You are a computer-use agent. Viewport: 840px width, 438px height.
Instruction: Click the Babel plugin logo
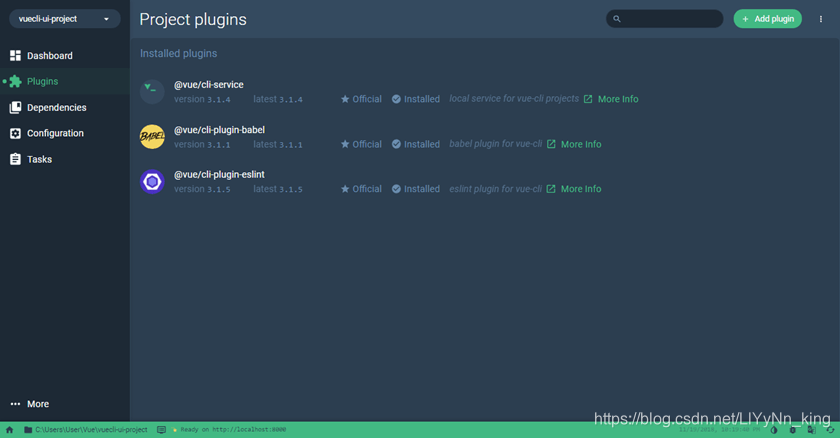[152, 137]
